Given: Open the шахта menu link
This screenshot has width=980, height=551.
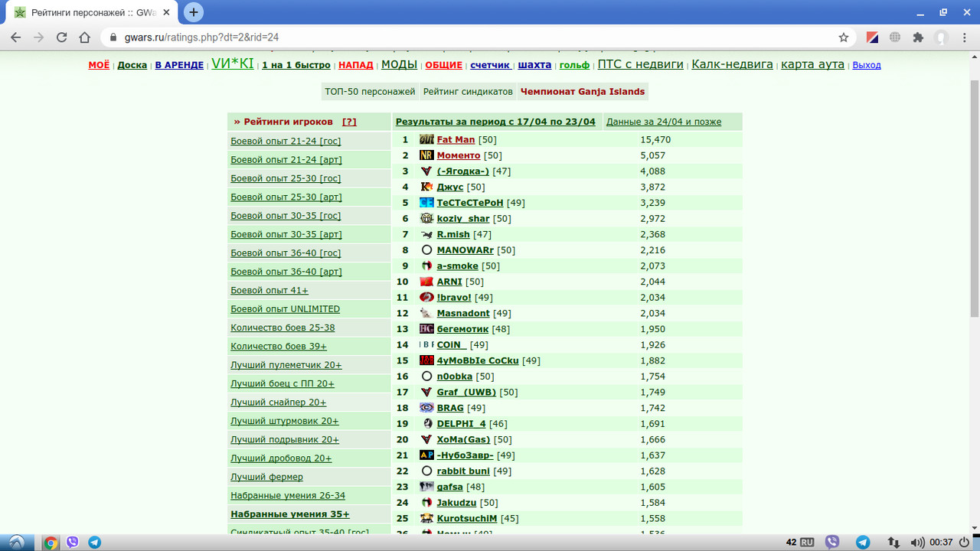Looking at the screenshot, I should click(534, 65).
